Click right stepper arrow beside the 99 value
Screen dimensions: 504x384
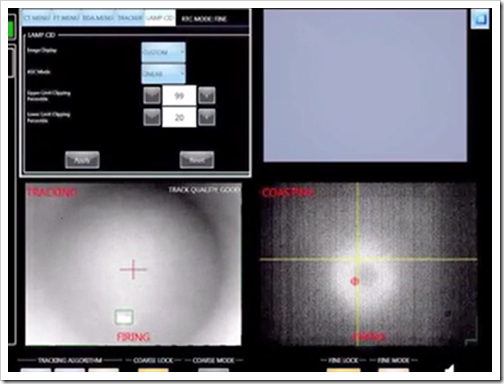[207, 96]
